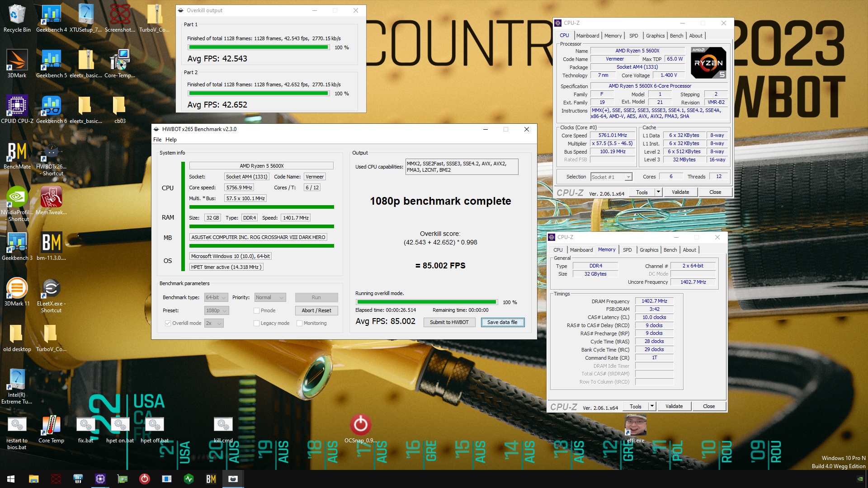Open the ELeetX.exe shortcut icon

(x=51, y=295)
